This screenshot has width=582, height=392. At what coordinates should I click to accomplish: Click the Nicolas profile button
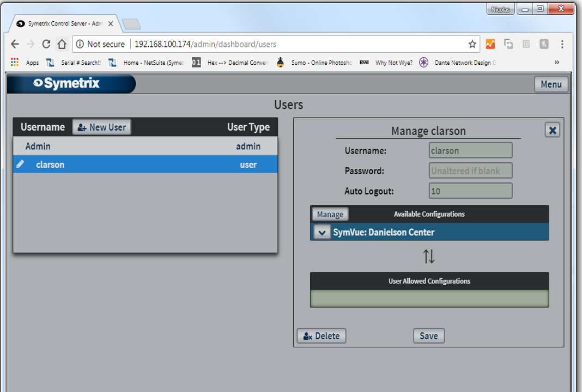coord(500,9)
